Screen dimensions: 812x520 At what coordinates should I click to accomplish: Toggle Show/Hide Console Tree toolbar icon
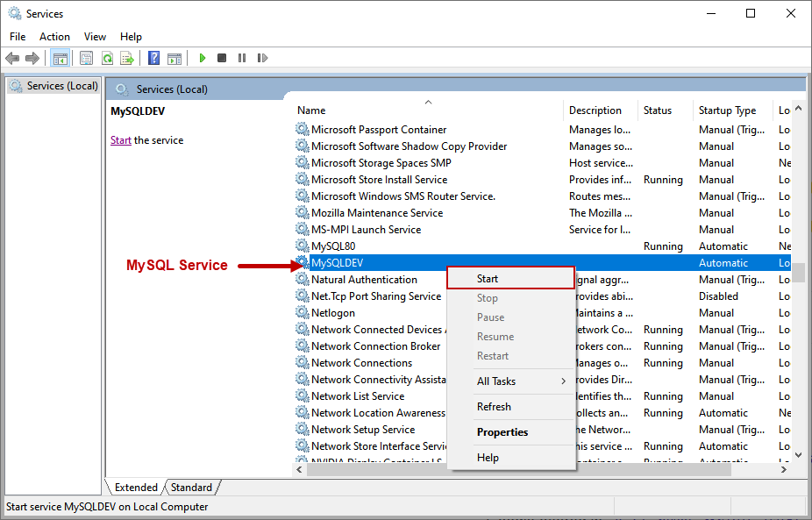(61, 58)
